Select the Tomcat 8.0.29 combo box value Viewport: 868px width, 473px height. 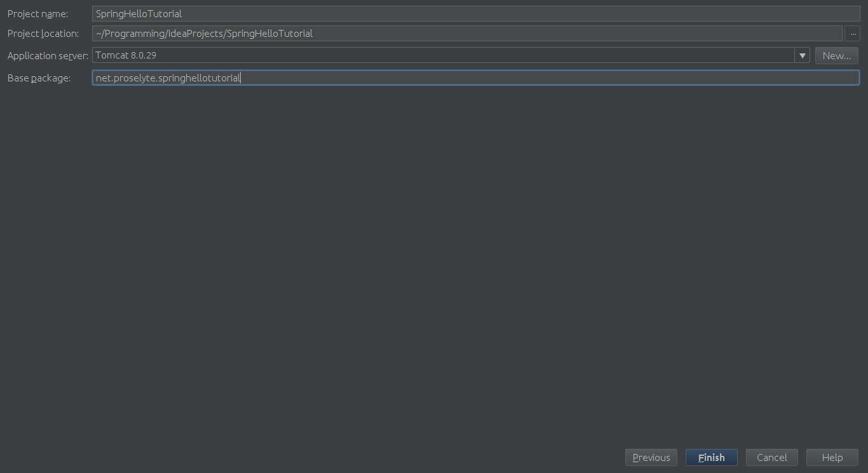126,55
